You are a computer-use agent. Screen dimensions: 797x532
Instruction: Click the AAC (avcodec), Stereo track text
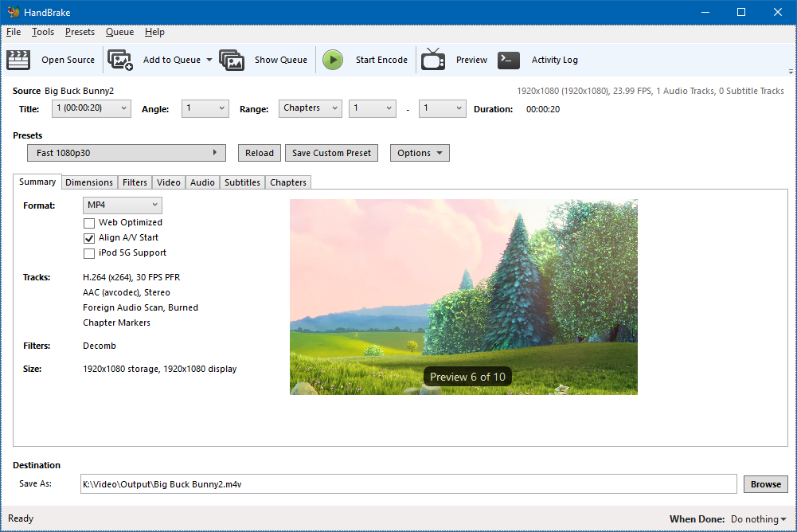pyautogui.click(x=127, y=292)
